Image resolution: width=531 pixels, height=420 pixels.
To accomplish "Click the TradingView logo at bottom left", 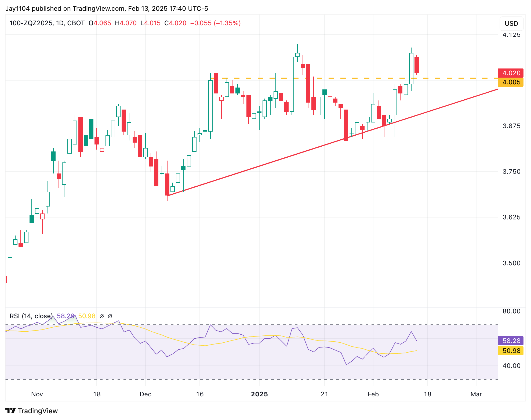I will (32, 411).
